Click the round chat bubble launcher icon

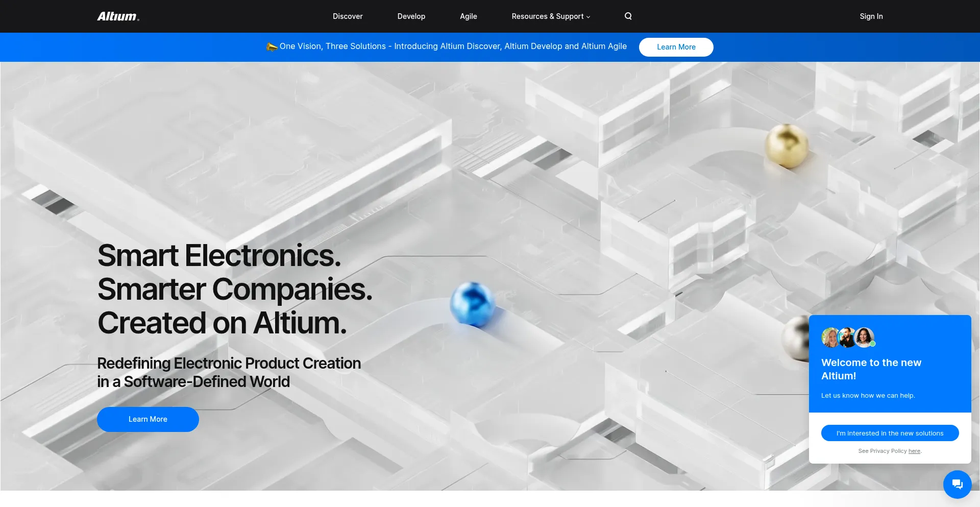click(957, 484)
